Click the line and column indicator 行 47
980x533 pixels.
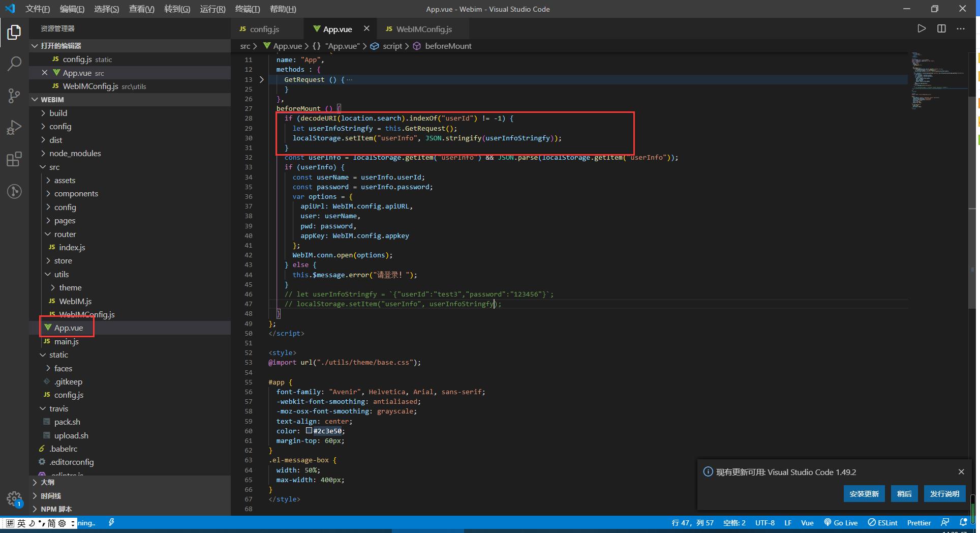tap(692, 522)
